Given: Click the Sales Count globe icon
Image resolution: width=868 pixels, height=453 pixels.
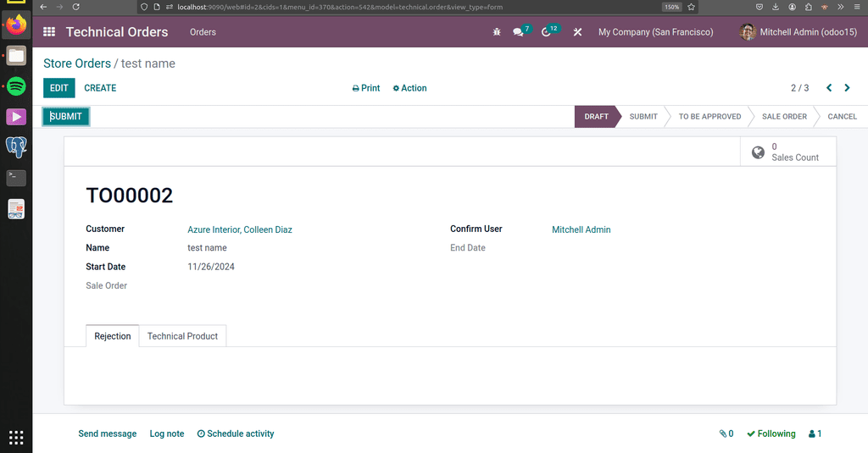Looking at the screenshot, I should 758,152.
